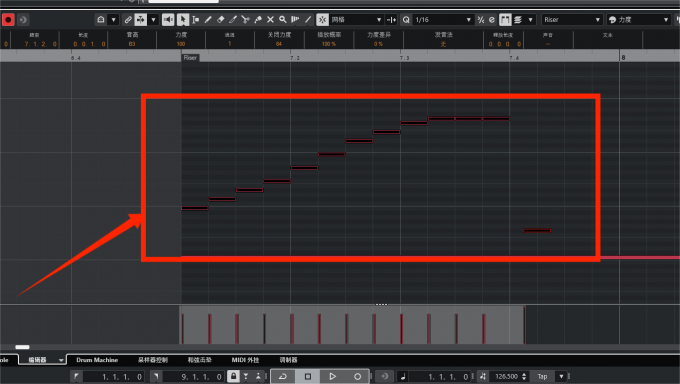This screenshot has height=384, width=680.
Task: Toggle show part borders icon
Action: pyautogui.click(x=505, y=20)
